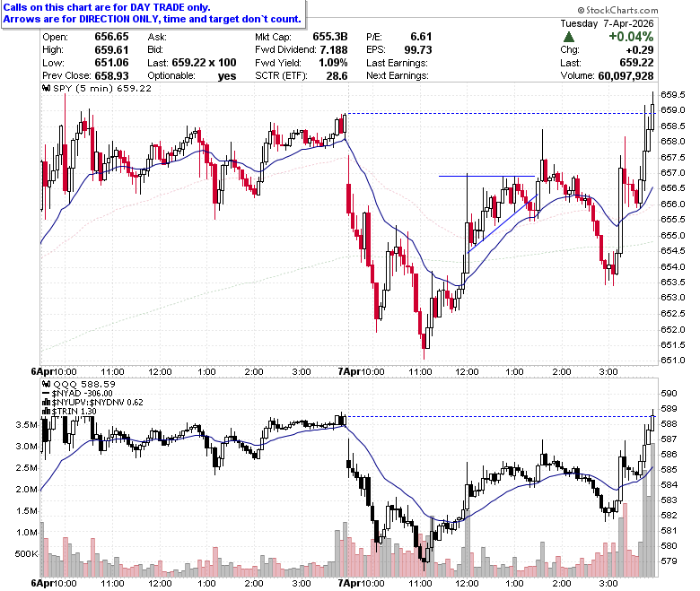Click the Ask label in quote table

click(x=157, y=37)
